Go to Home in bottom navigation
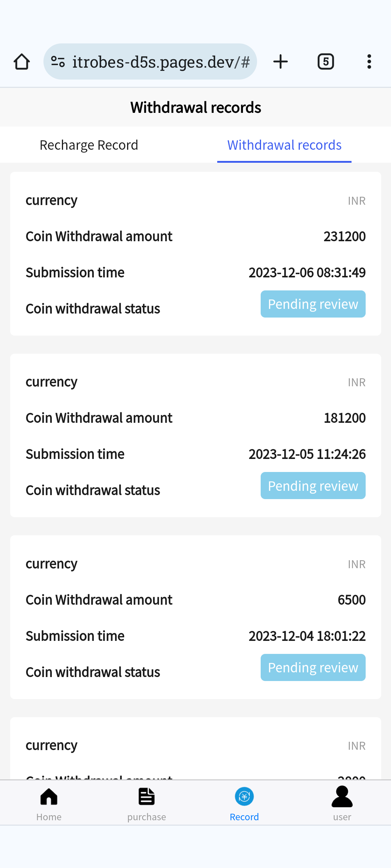The width and height of the screenshot is (391, 868). [x=49, y=804]
